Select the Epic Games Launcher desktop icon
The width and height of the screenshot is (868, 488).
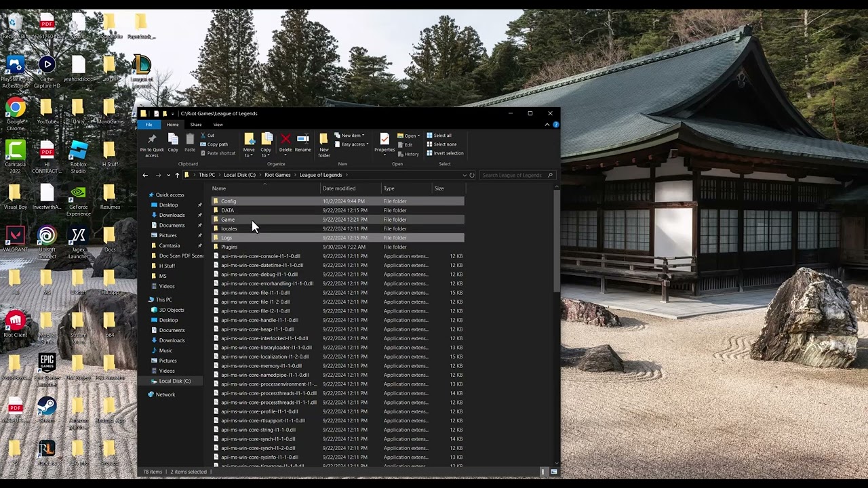47,370
